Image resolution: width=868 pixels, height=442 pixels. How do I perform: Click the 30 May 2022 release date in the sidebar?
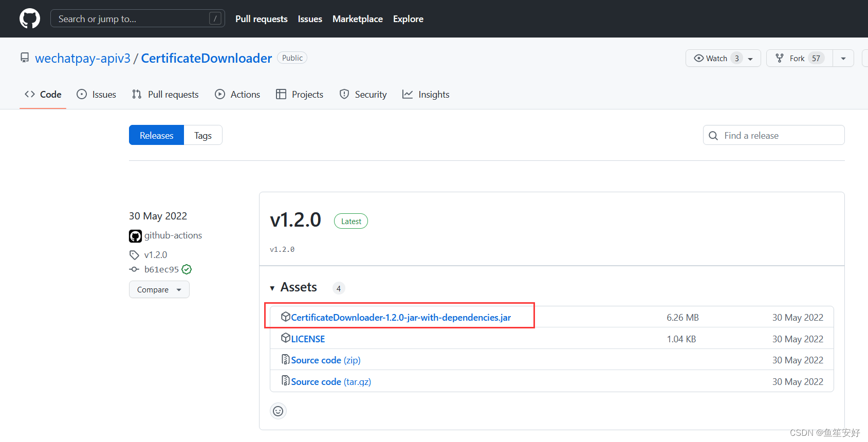coord(158,216)
